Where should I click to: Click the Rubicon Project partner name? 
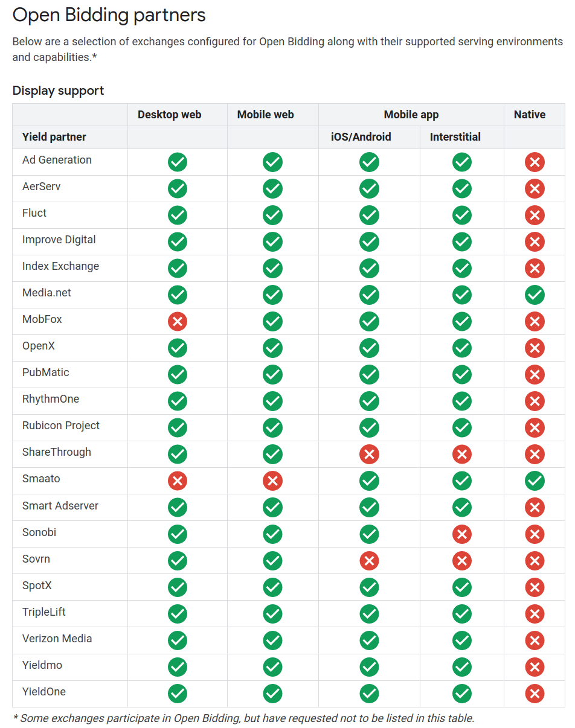coord(61,426)
